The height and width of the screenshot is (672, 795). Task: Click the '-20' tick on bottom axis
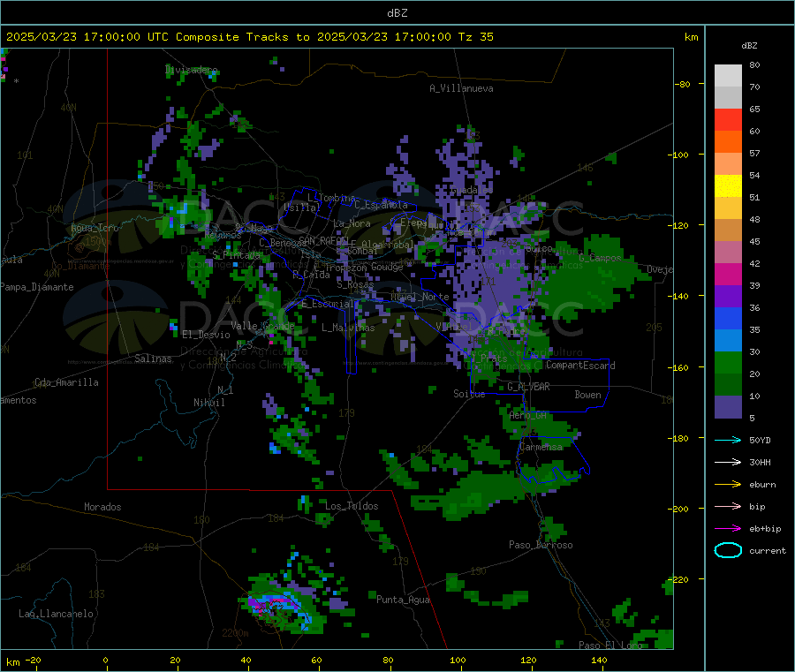tap(33, 660)
